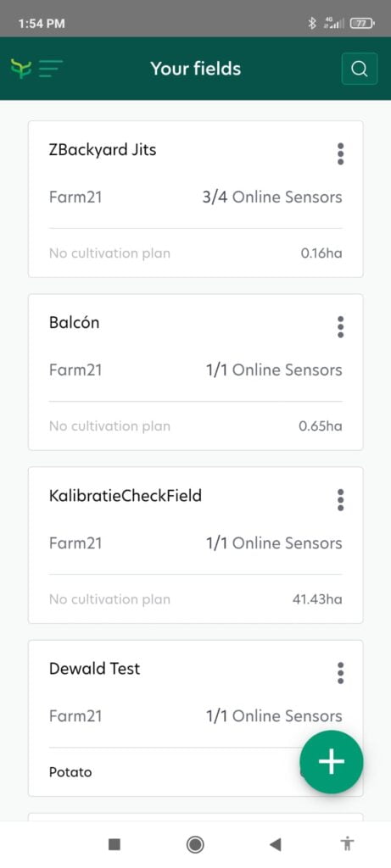The height and width of the screenshot is (868, 391).
Task: Tap the accessibility figure icon
Action: tap(347, 844)
